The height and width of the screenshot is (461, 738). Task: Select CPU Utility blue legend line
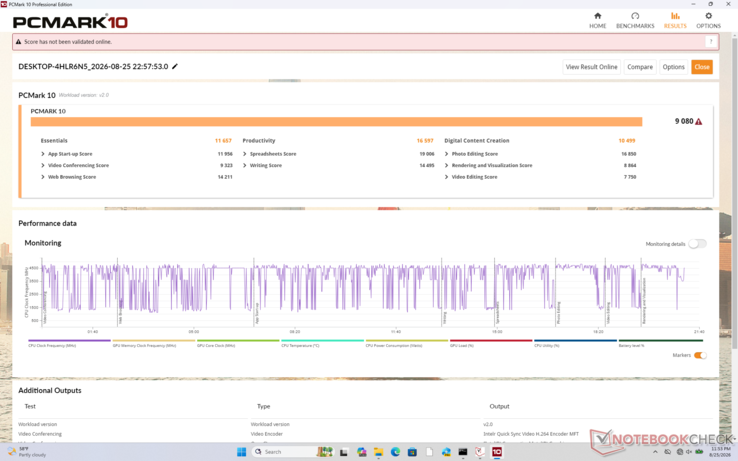(575, 340)
